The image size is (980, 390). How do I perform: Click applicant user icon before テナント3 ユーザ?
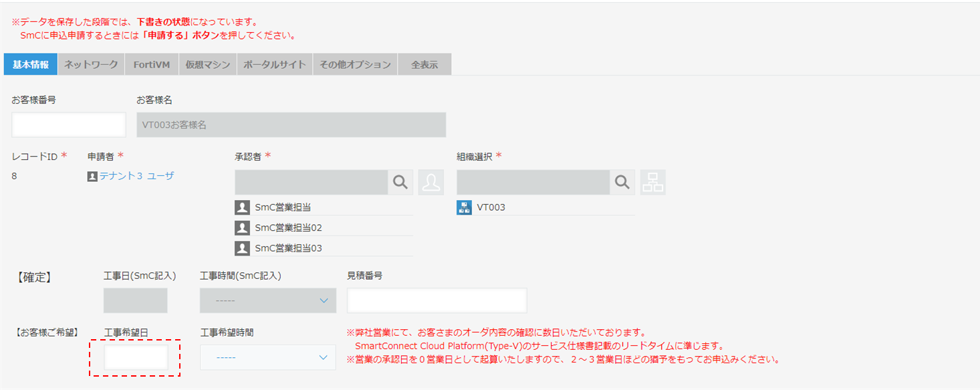[92, 177]
